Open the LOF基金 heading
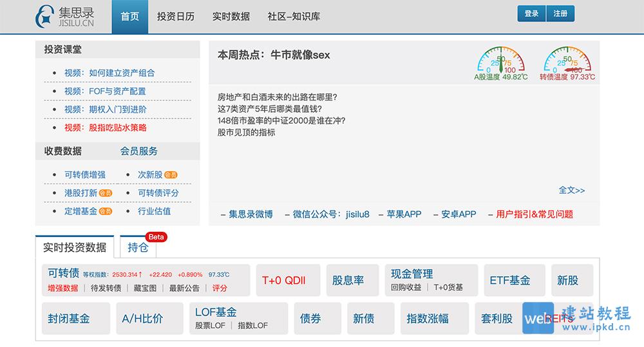Image resolution: width=644 pixels, height=347 pixels. (x=216, y=312)
